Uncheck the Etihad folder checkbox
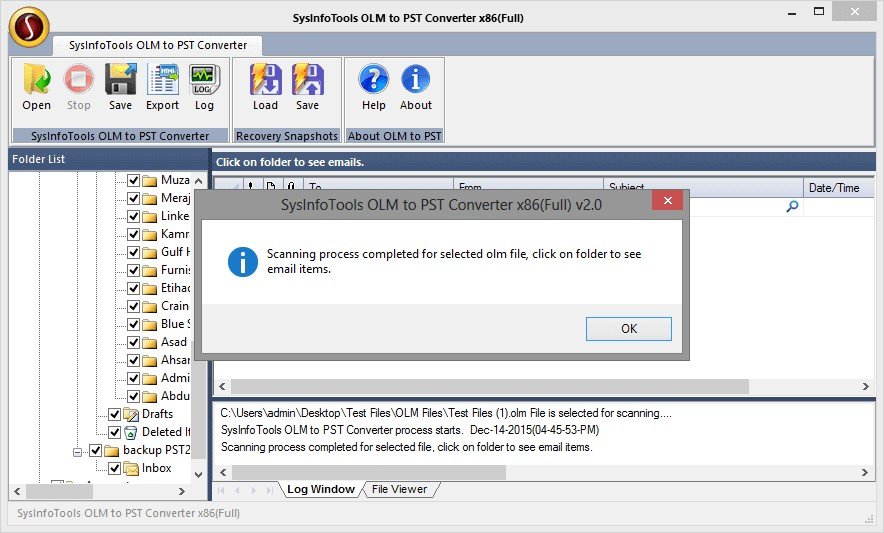884x533 pixels. (133, 289)
